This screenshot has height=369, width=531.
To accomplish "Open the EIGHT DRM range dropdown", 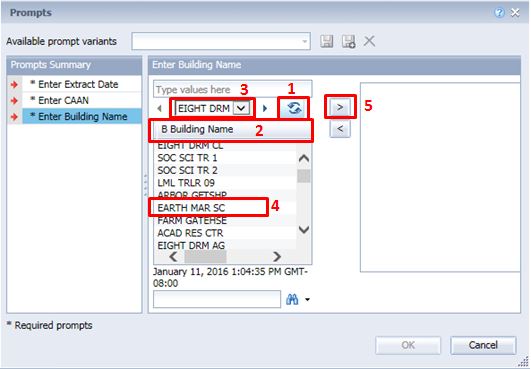I will [241, 108].
